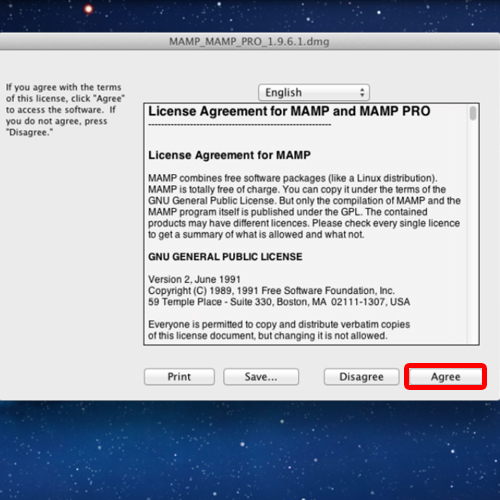Decline the license with Disagree

361,377
